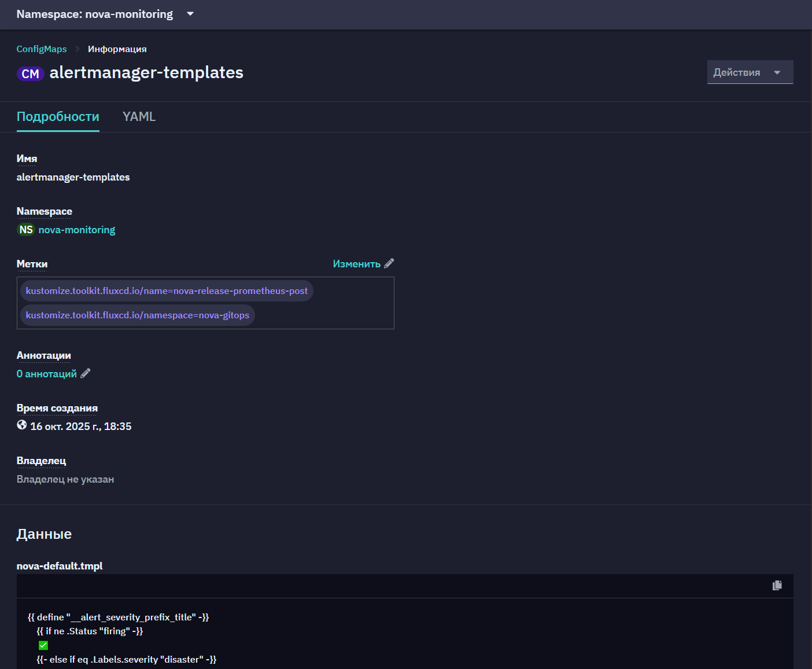The height and width of the screenshot is (669, 812).
Task: Click the Изменить labels link
Action: pyautogui.click(x=356, y=264)
